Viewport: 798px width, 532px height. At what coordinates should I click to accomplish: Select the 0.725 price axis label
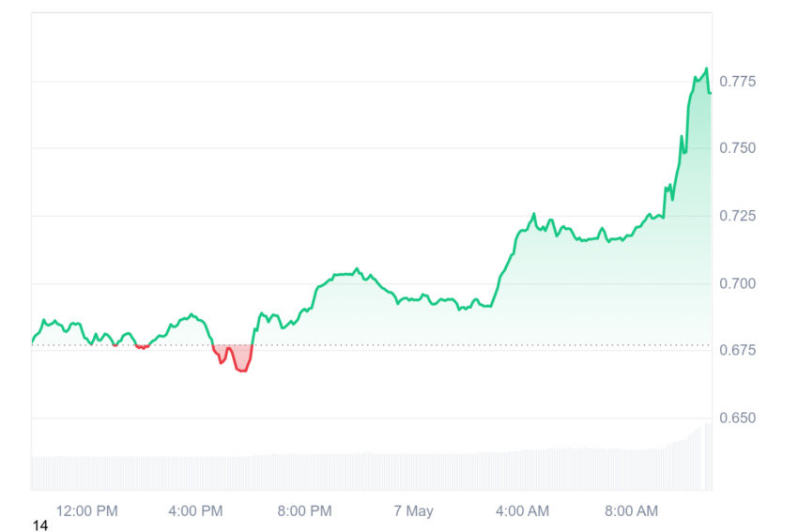pyautogui.click(x=737, y=216)
